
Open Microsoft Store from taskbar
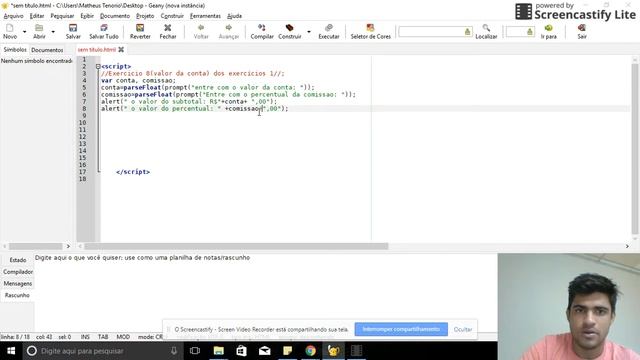(x=242, y=351)
